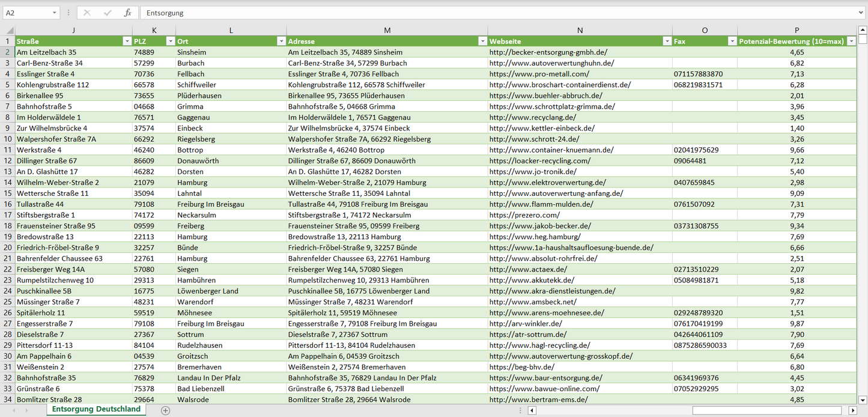868x417 pixels.
Task: Expand the Name Box dropdown arrow
Action: [x=55, y=13]
